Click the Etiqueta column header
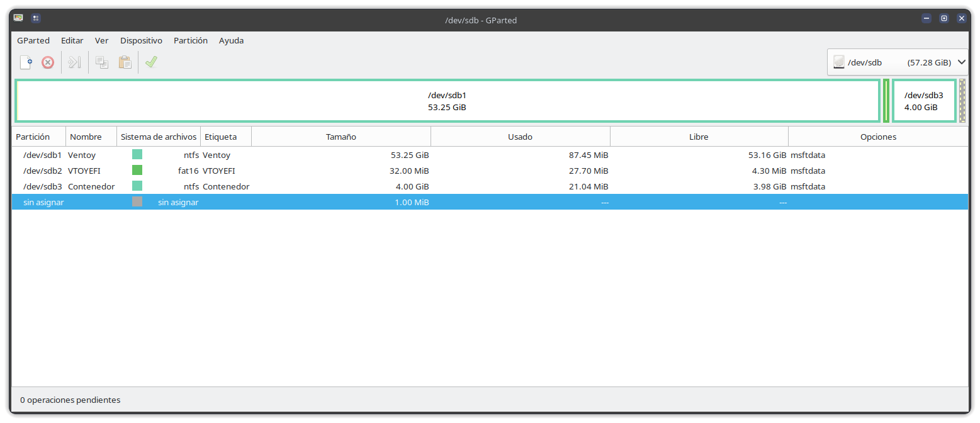Image resolution: width=980 pixels, height=423 pixels. 226,137
